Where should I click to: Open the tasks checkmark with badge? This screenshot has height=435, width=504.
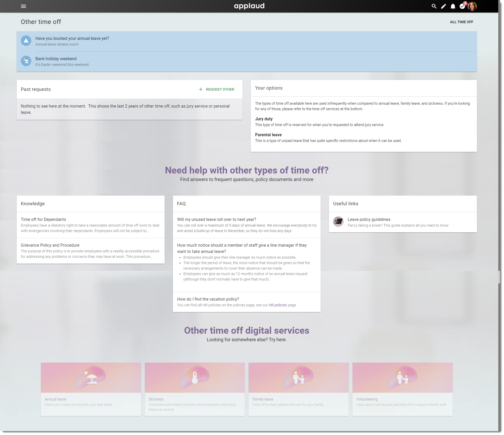[463, 6]
